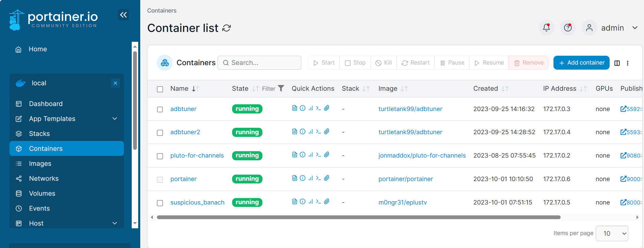The width and height of the screenshot is (644, 248).
Task: Refresh the container list
Action: [x=226, y=28]
